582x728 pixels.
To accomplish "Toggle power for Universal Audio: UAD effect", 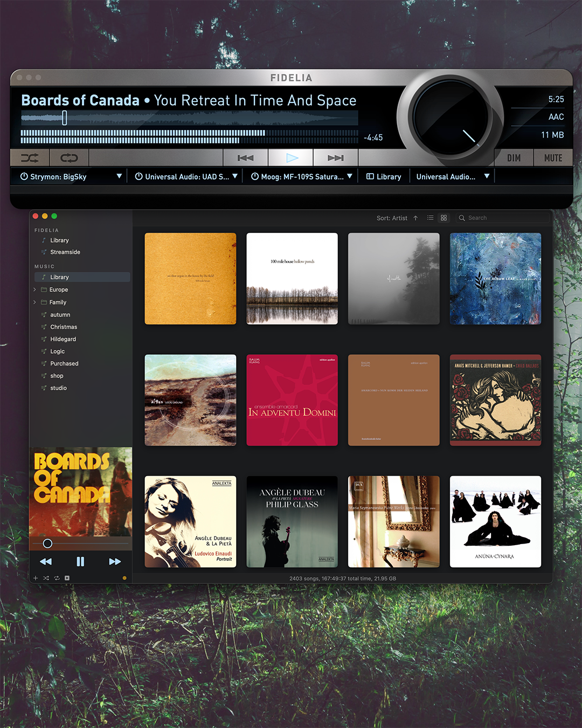I will [x=138, y=176].
